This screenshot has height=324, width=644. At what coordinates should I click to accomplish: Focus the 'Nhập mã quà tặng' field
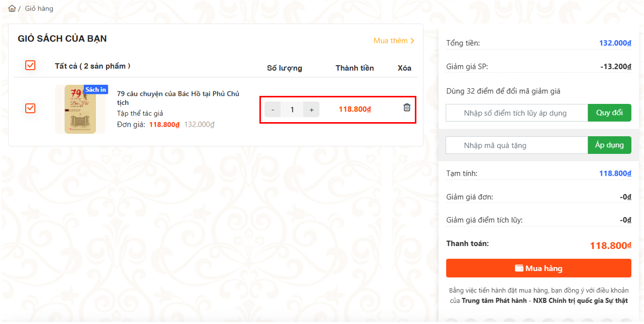click(x=516, y=145)
